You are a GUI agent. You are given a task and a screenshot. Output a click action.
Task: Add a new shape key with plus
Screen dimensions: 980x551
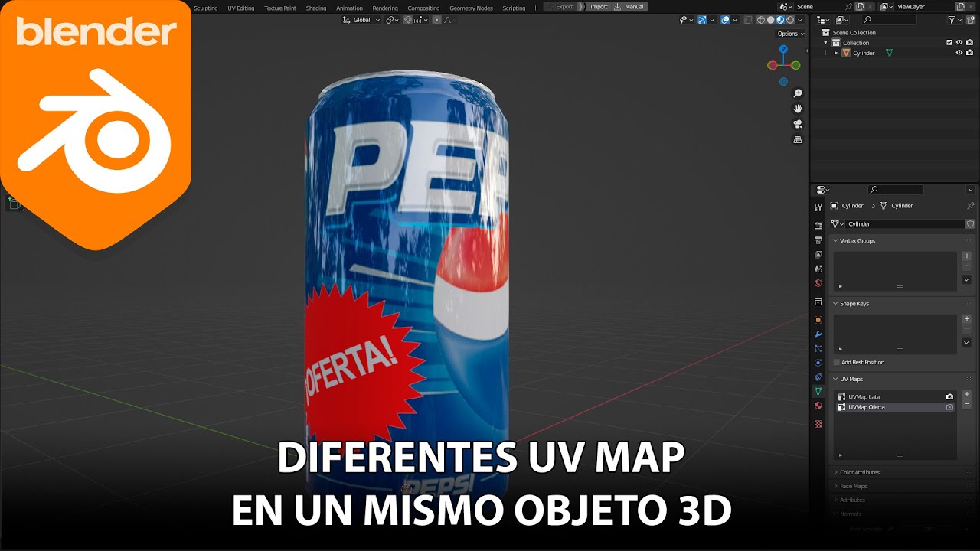(x=966, y=319)
